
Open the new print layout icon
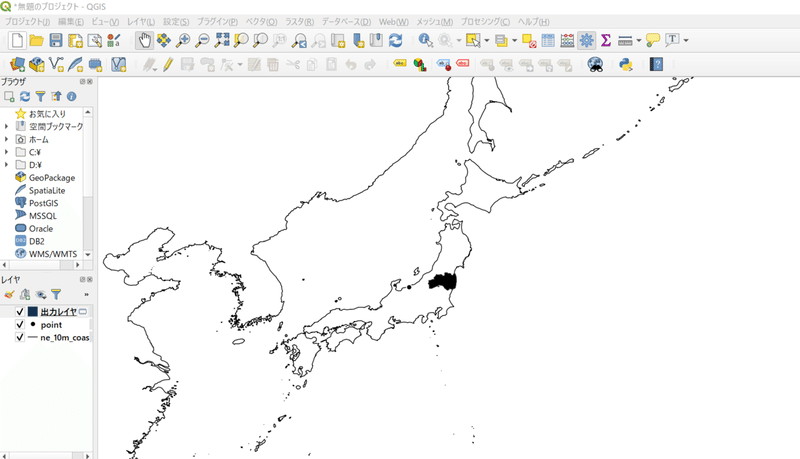[x=75, y=40]
